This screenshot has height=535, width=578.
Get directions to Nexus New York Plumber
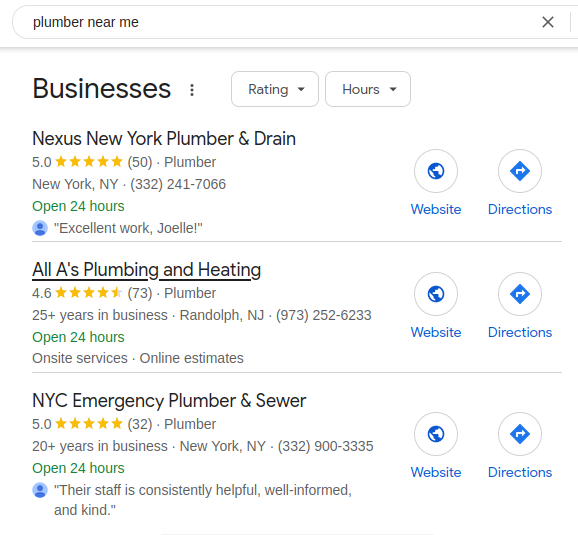[520, 171]
